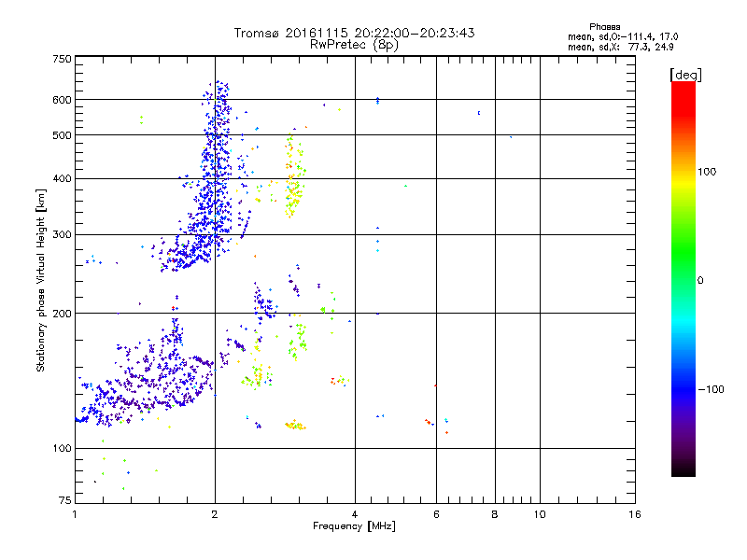Click the x-axis tick label '6'
Image resolution: width=747 pixels, height=560 pixels.
[x=436, y=514]
